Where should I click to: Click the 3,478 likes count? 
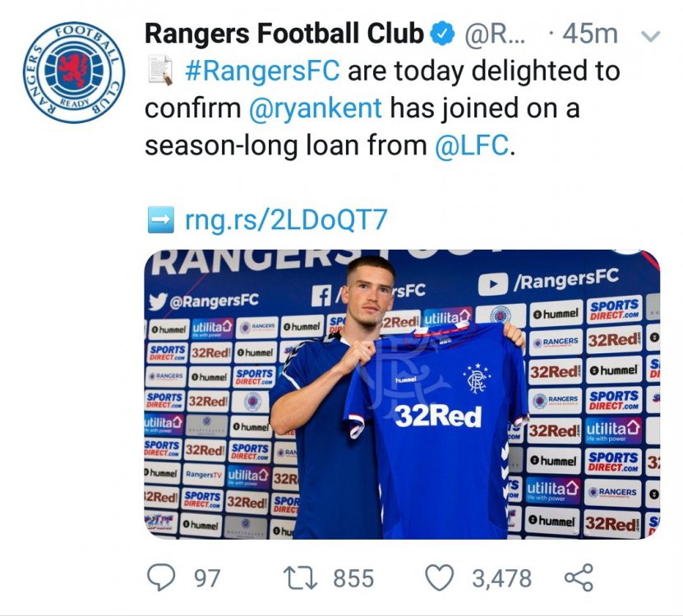click(x=501, y=578)
